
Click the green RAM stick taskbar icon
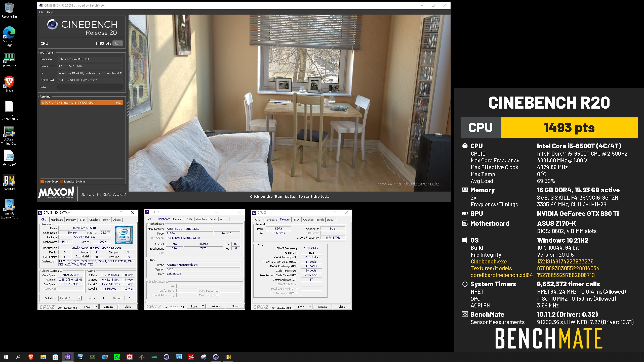coord(92,357)
